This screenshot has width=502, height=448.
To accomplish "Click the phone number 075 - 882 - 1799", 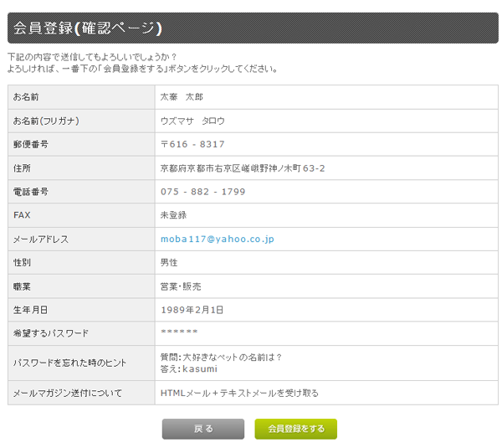I will (202, 192).
